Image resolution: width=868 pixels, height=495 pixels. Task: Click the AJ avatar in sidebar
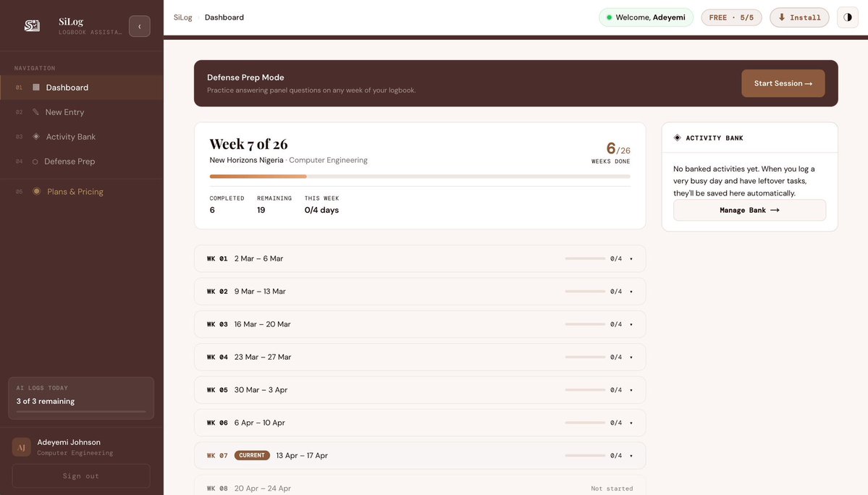pos(21,447)
